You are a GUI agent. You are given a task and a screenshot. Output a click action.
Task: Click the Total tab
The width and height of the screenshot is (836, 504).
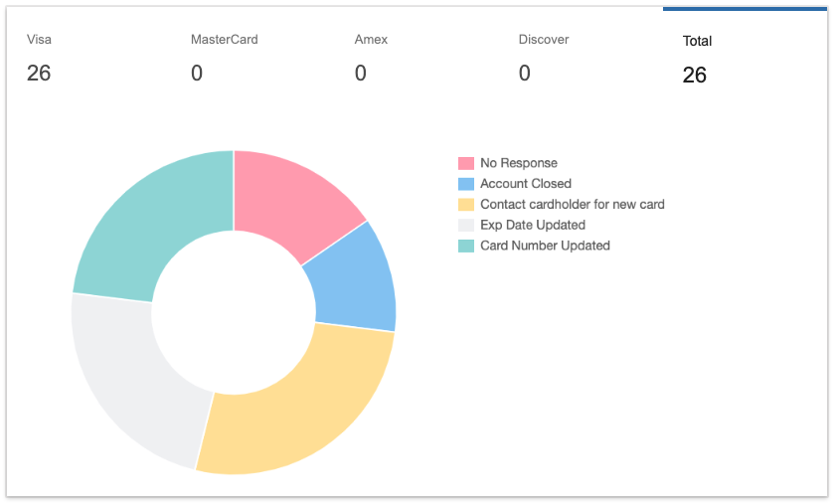tap(697, 58)
